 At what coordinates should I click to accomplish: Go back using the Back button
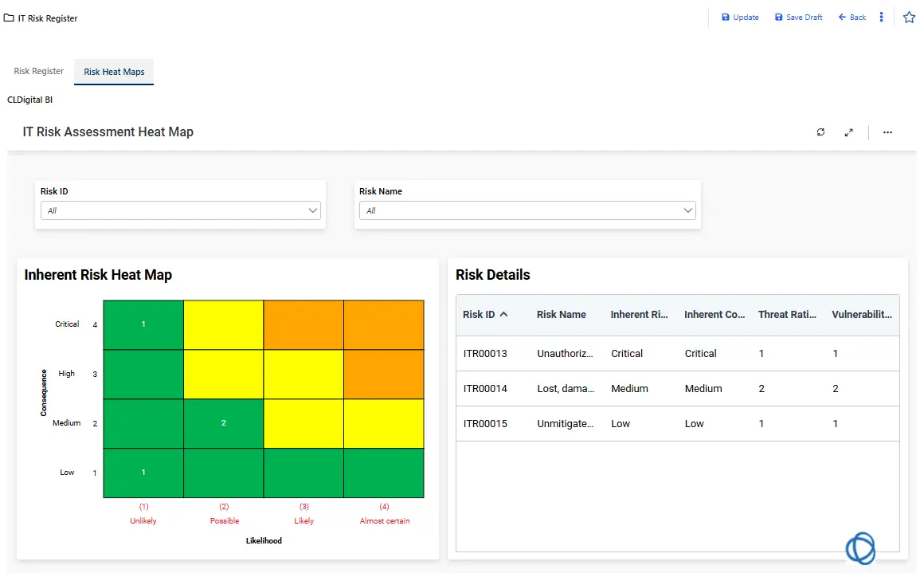pyautogui.click(x=852, y=18)
